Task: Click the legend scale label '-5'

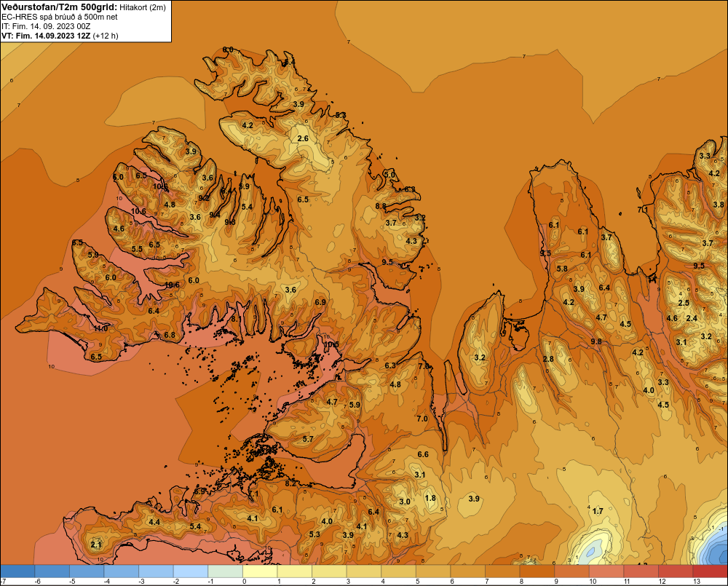Action: (72, 582)
